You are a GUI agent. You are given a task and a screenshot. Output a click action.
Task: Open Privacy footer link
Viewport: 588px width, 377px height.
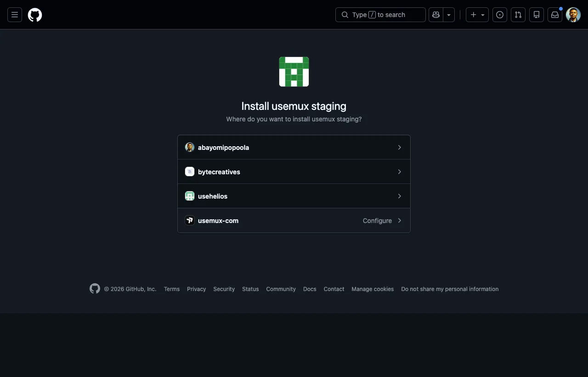coord(197,289)
